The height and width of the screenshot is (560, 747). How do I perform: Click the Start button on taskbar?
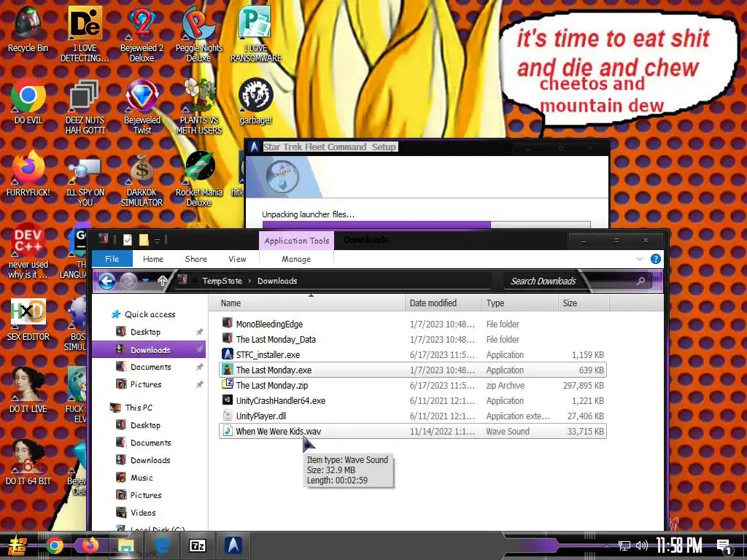tap(16, 545)
